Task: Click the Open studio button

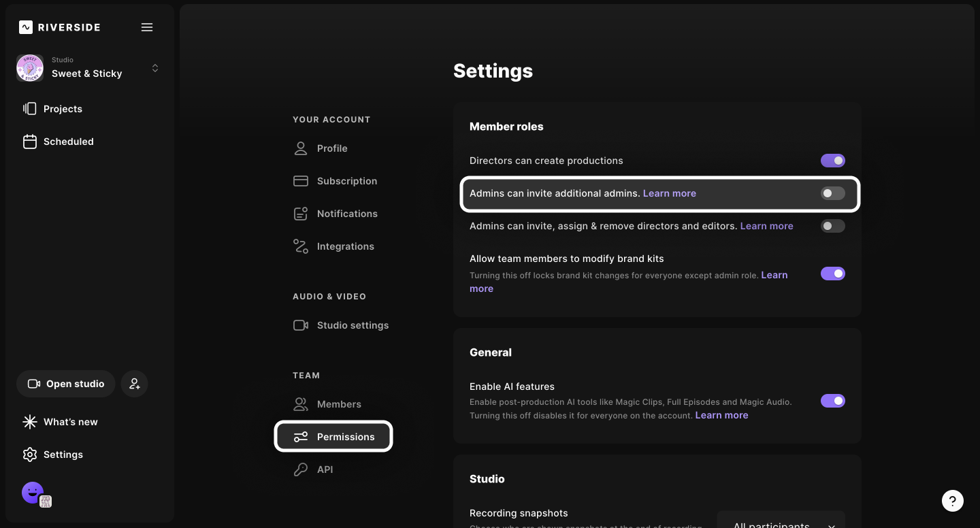Action: pyautogui.click(x=66, y=384)
